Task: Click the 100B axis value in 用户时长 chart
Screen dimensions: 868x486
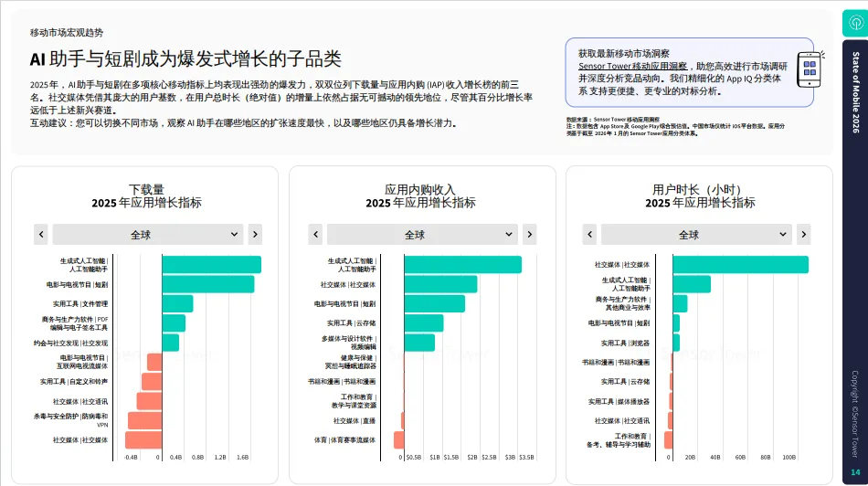Action: 789,457
